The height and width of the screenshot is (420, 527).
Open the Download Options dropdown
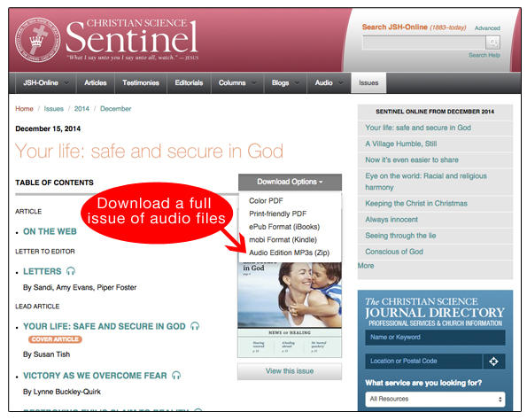(290, 182)
